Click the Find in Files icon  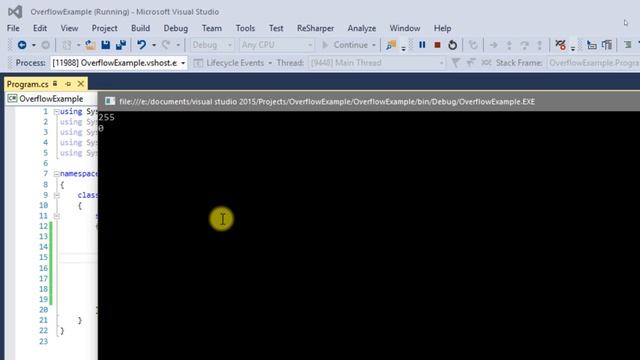pyautogui.click(x=391, y=45)
